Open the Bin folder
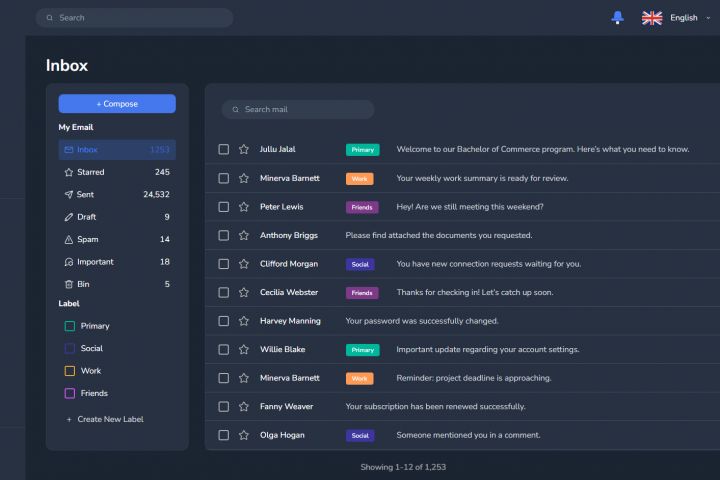 pyautogui.click(x=117, y=284)
